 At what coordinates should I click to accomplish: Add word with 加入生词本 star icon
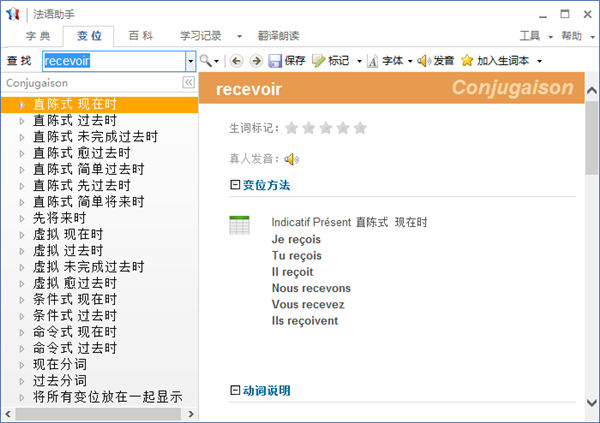point(467,61)
